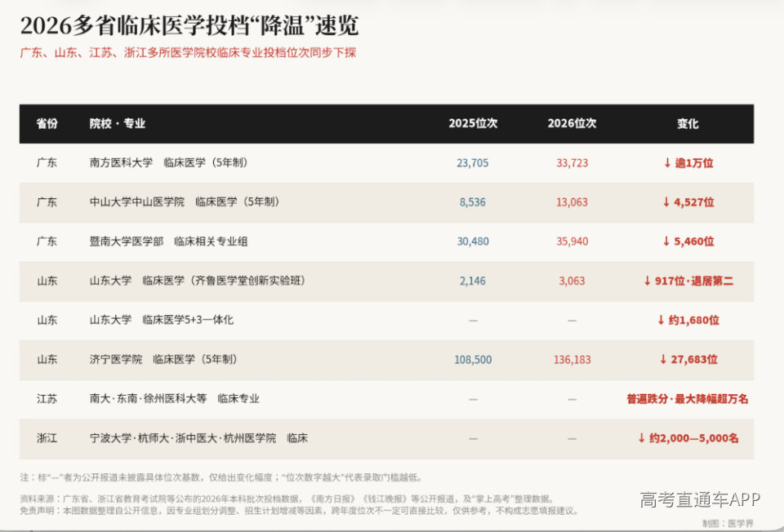Click '中山大学中山医学院 临床医学' row text
Screen dimensions: 784x532
[185, 202]
